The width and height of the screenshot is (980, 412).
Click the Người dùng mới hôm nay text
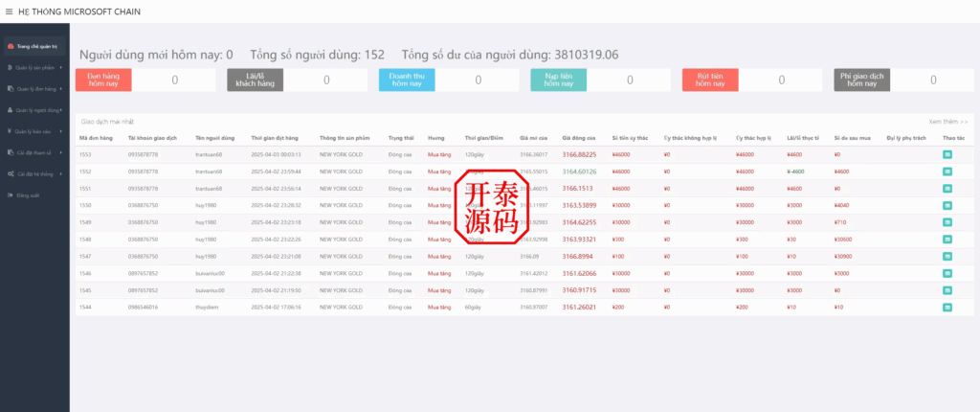click(156, 56)
